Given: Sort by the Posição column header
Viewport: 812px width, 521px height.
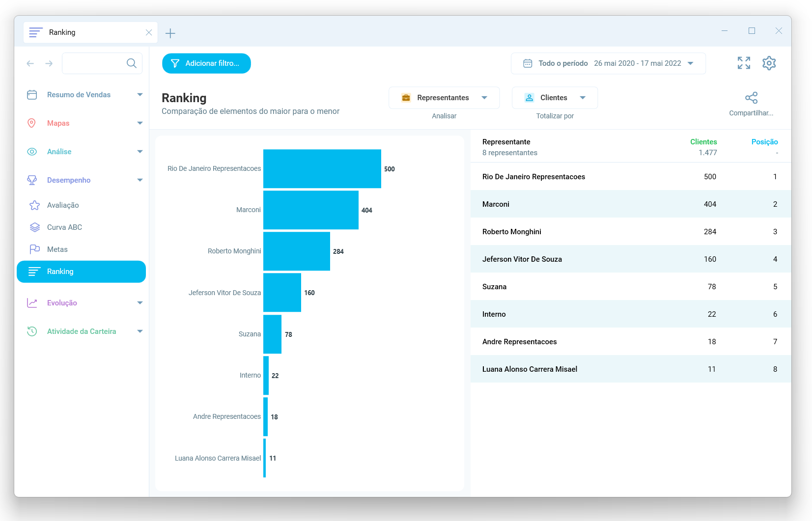Looking at the screenshot, I should click(x=764, y=142).
